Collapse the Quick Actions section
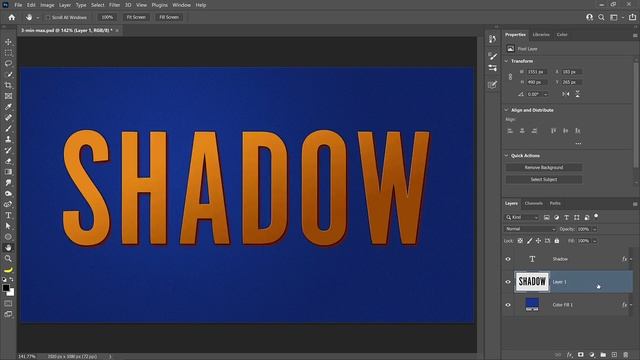Viewport: 640px width, 360px height. pyautogui.click(x=507, y=156)
